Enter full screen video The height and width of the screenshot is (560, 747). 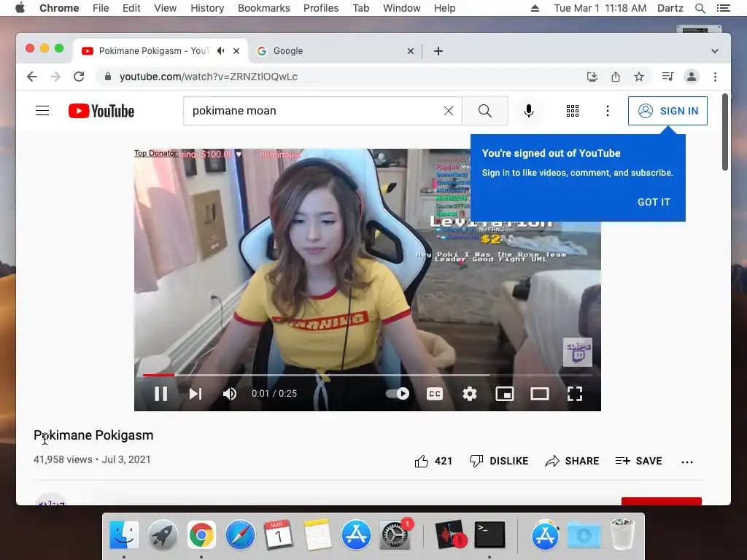575,394
